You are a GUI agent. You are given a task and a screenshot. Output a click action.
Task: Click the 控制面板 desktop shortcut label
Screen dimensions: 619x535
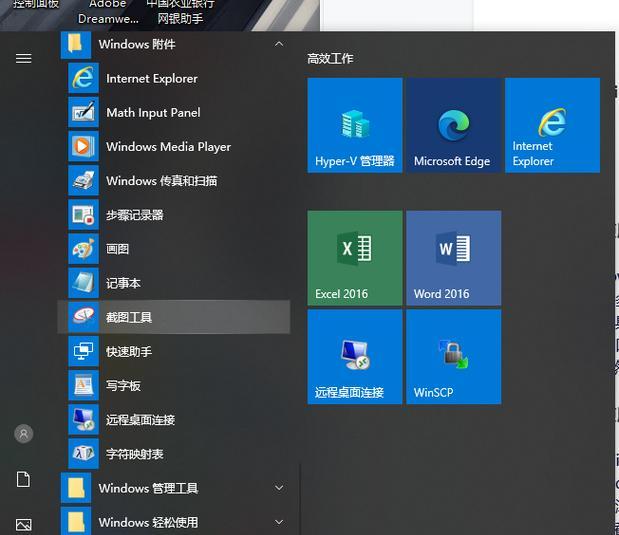[x=36, y=4]
